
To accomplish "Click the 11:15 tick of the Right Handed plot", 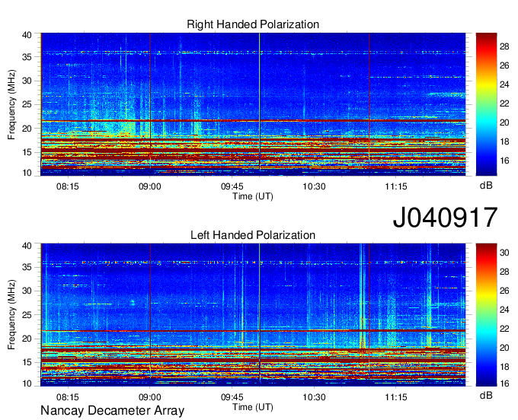I will click(x=396, y=186).
